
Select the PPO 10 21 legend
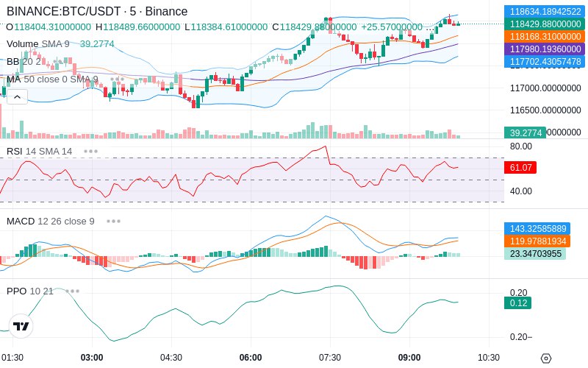[x=30, y=291]
